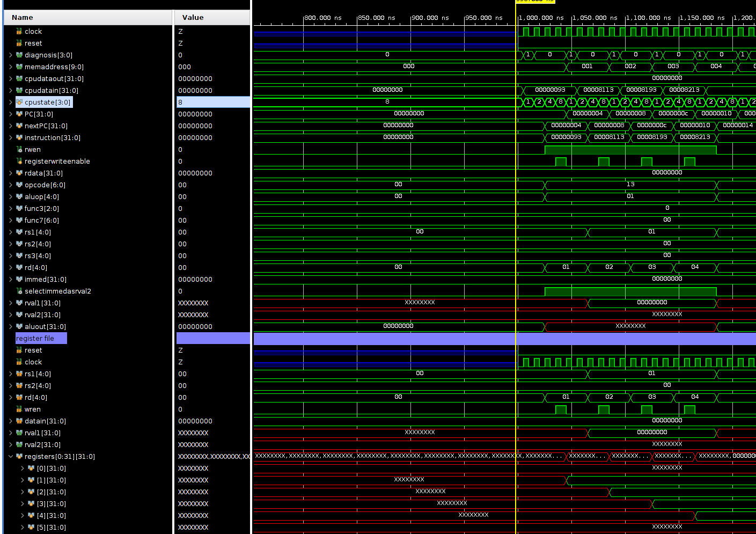This screenshot has width=756, height=534.
Task: Click the top reset signal icon
Action: (x=19, y=43)
